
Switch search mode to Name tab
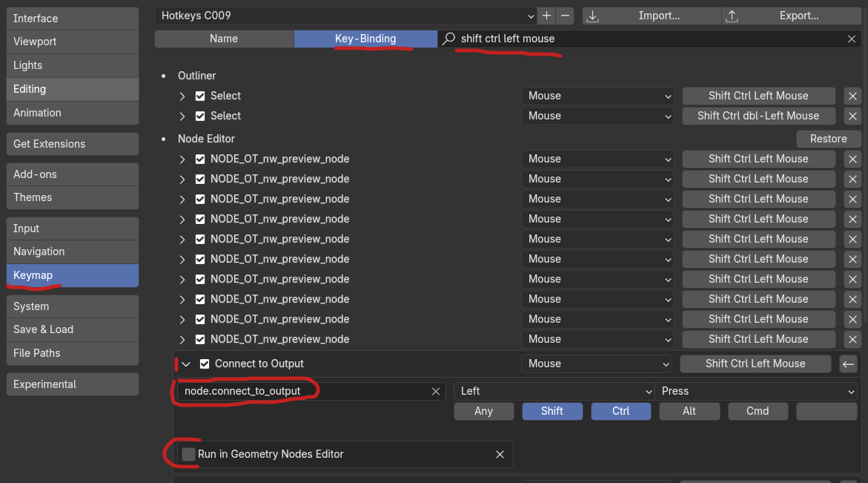pyautogui.click(x=224, y=39)
